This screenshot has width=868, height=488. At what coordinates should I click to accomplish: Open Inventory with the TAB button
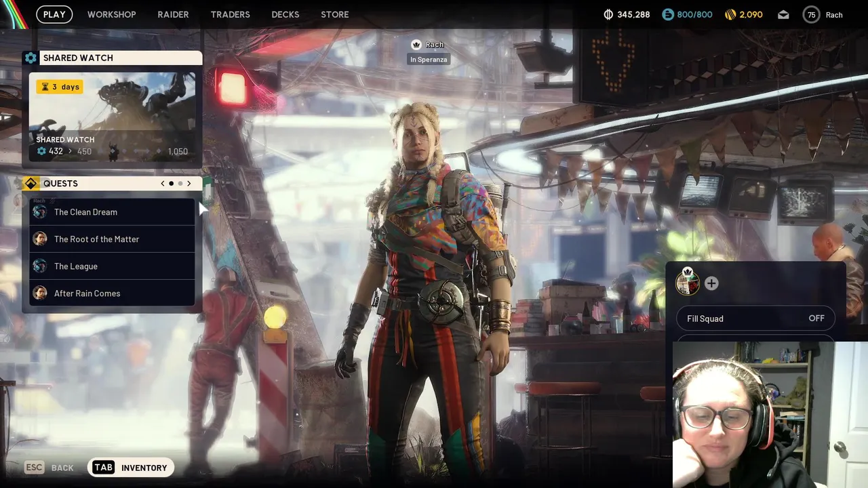131,468
